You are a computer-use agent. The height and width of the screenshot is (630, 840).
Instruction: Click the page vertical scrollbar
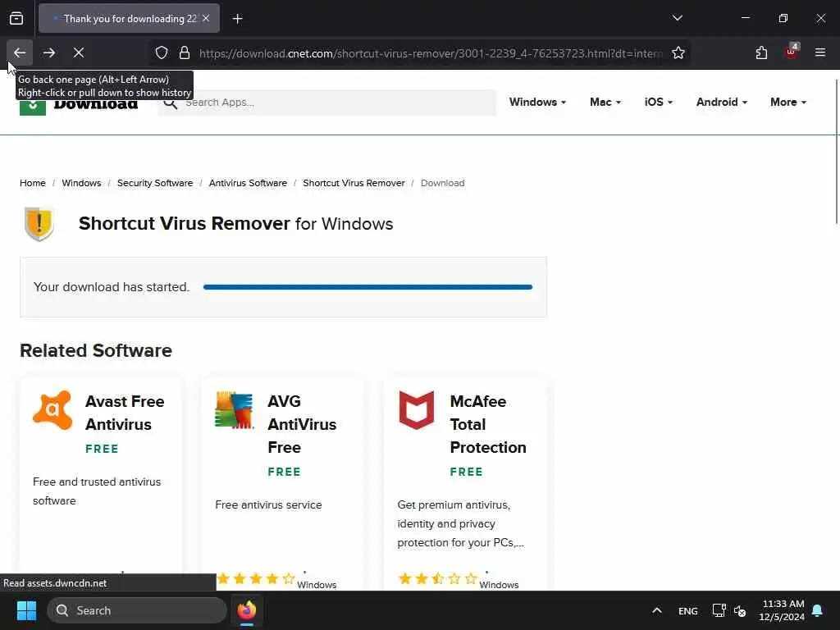point(836,152)
